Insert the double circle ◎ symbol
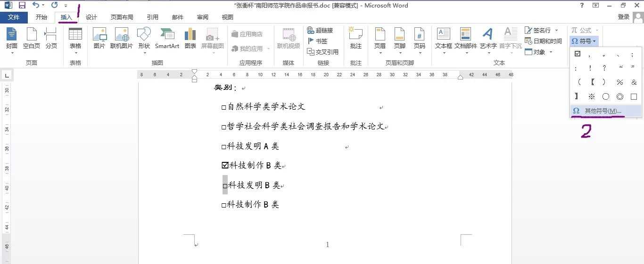This screenshot has width=644, height=264. click(x=620, y=96)
